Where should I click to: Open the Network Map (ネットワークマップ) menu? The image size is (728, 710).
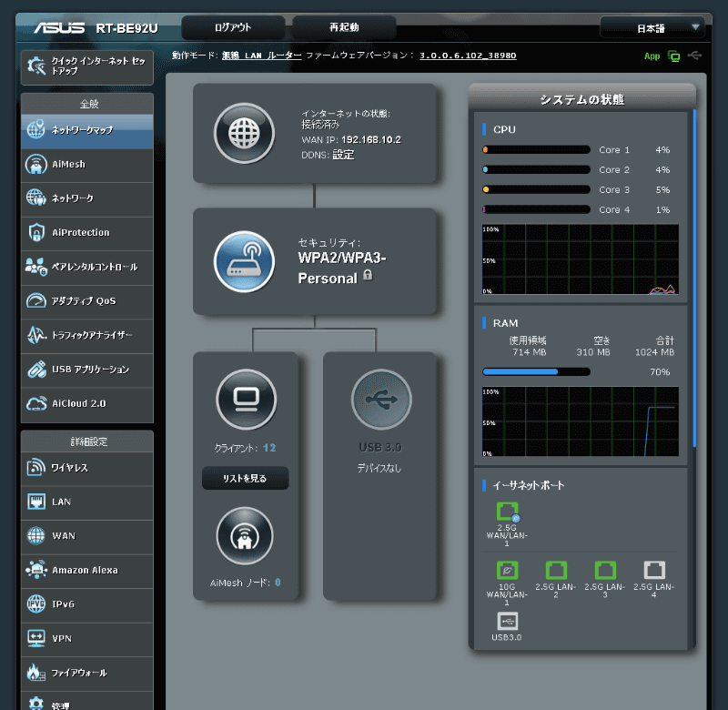pyautogui.click(x=87, y=130)
